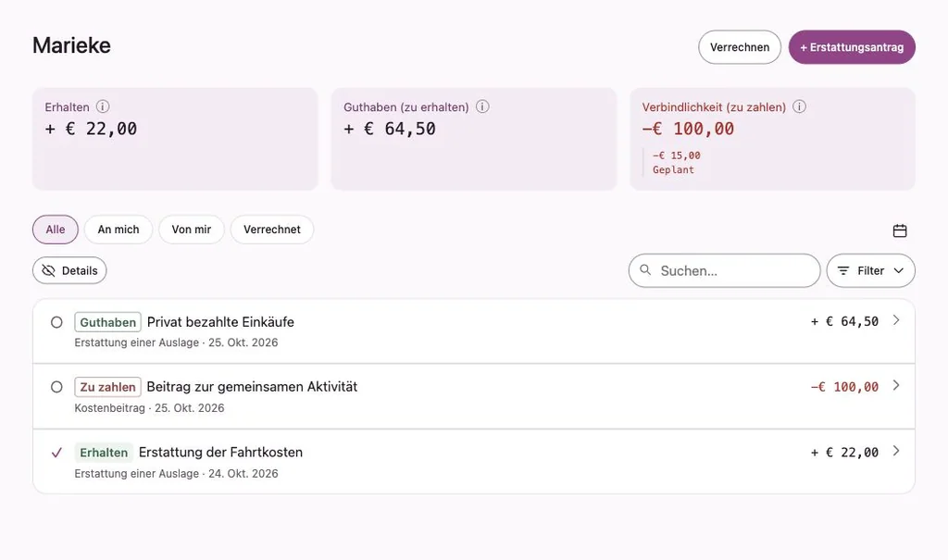Image resolution: width=948 pixels, height=560 pixels.
Task: Click Kostenbeitrag · 25. Okt. 2026 subtitle
Action: 149,408
